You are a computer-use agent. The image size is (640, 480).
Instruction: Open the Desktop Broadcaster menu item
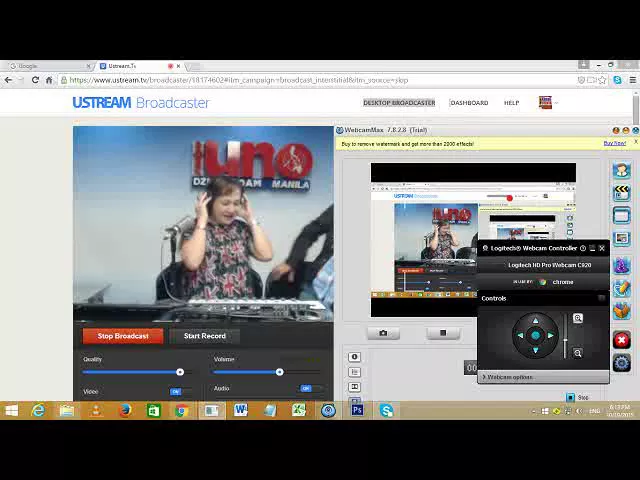(399, 103)
